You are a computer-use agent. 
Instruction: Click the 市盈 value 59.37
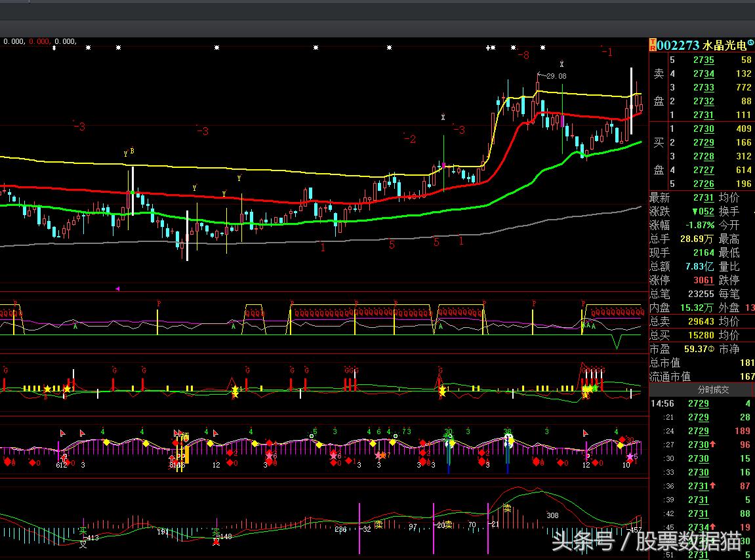(696, 349)
